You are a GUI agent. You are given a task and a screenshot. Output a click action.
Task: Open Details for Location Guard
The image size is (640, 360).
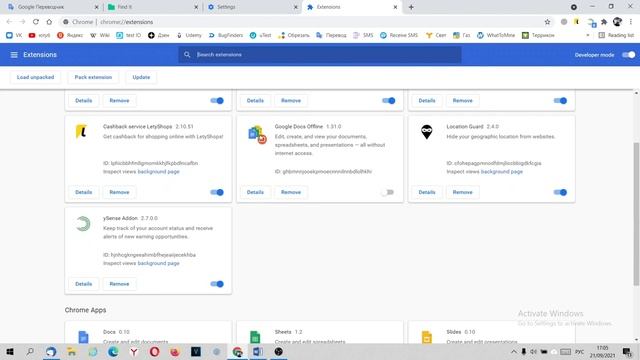427,192
